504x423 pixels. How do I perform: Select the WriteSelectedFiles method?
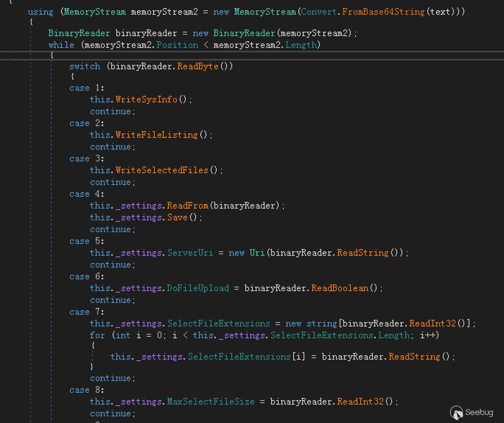click(162, 170)
